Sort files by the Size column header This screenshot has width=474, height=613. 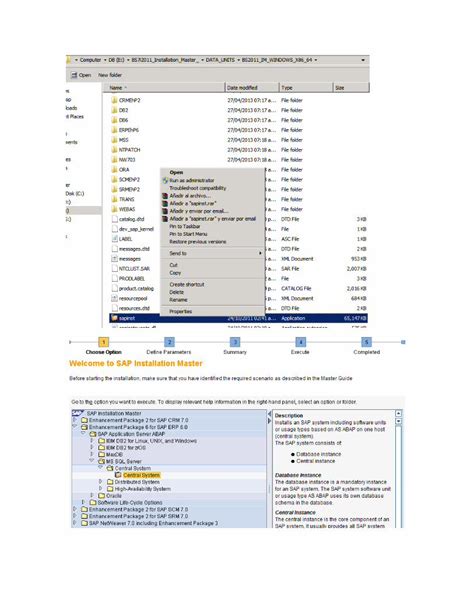[x=351, y=88]
